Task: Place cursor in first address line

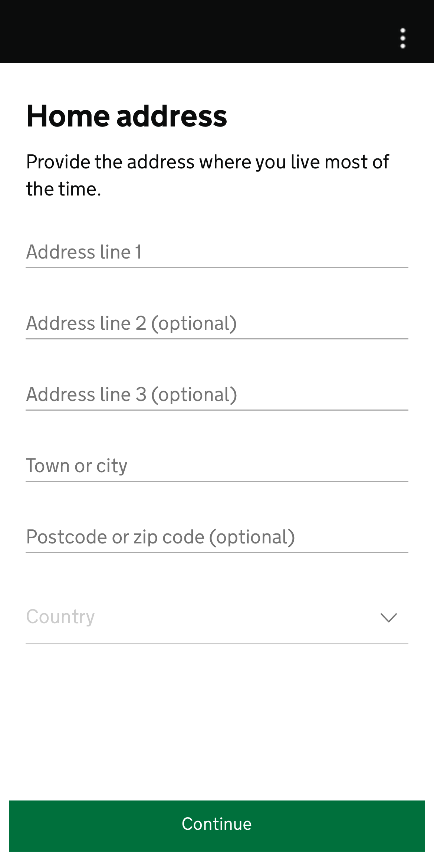Action: (217, 252)
